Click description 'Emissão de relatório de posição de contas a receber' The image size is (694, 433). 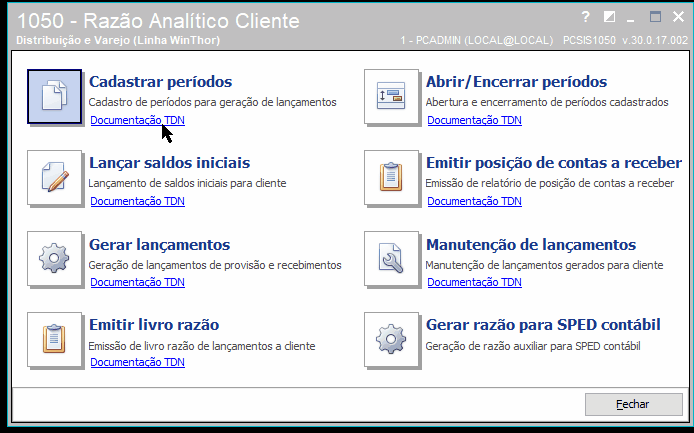[550, 183]
